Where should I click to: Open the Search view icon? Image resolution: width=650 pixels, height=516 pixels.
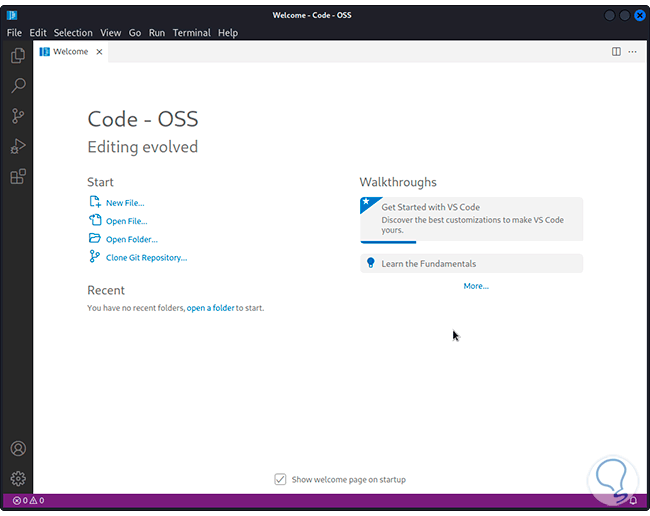[x=18, y=86]
